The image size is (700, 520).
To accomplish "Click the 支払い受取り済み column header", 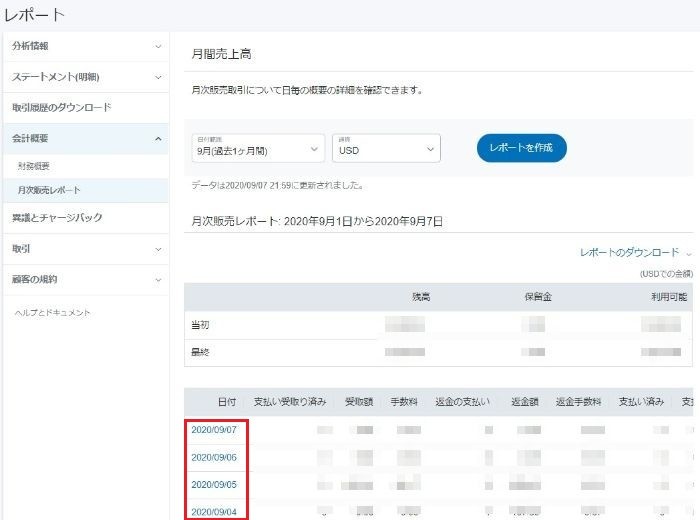I will 290,402.
